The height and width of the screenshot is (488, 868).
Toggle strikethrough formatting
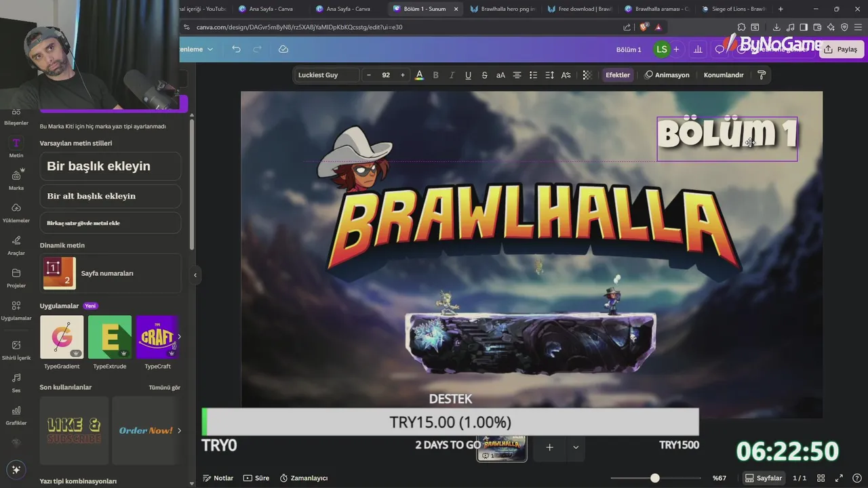tap(484, 75)
